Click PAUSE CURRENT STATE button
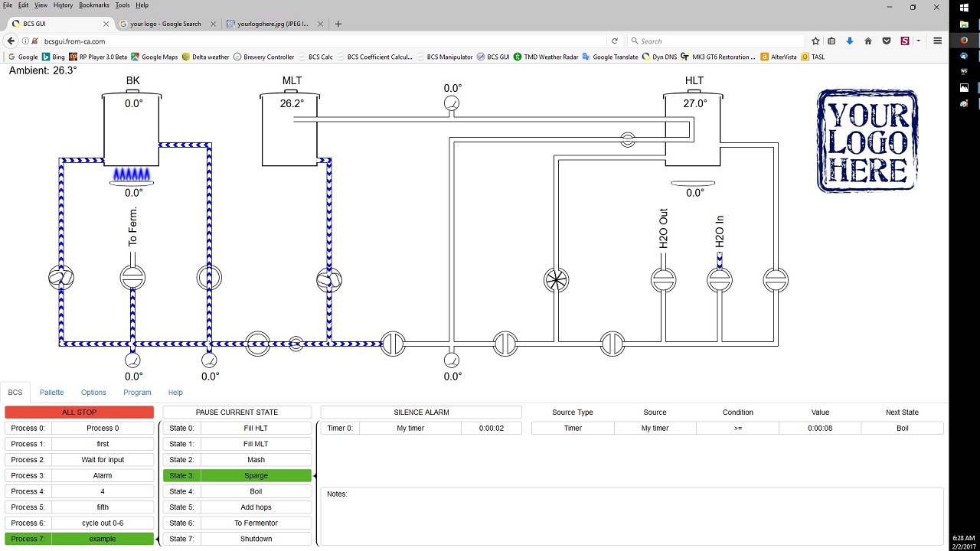The height and width of the screenshot is (551, 980). click(237, 412)
